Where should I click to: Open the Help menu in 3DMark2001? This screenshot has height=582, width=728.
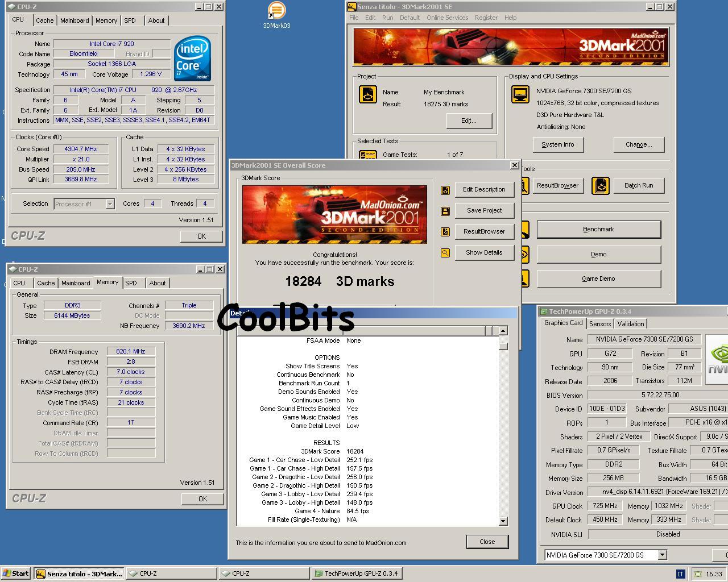[511, 18]
